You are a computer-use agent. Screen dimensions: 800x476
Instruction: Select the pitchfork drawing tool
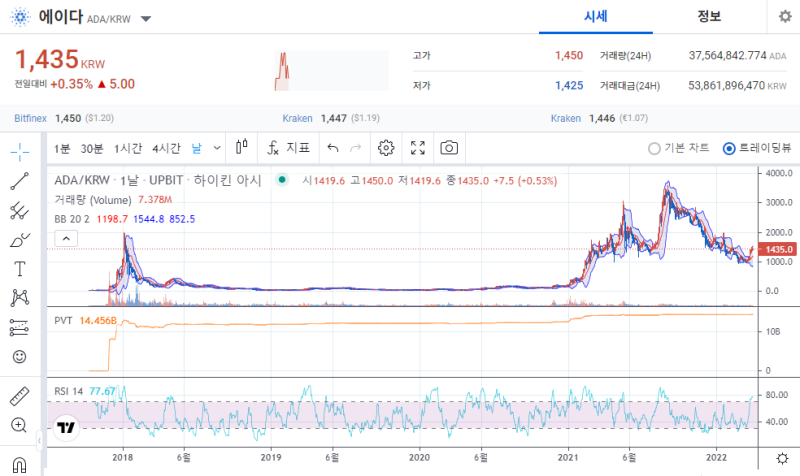[x=19, y=210]
